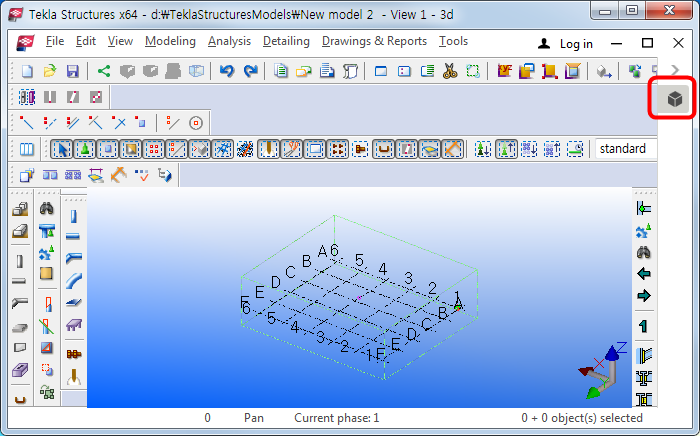
Task: Open the Analysis menu
Action: pos(229,41)
